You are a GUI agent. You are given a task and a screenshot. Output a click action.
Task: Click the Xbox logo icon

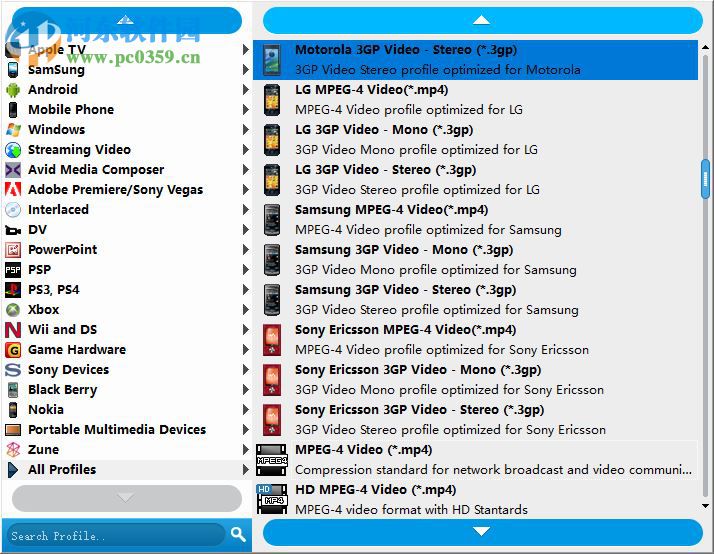13,310
